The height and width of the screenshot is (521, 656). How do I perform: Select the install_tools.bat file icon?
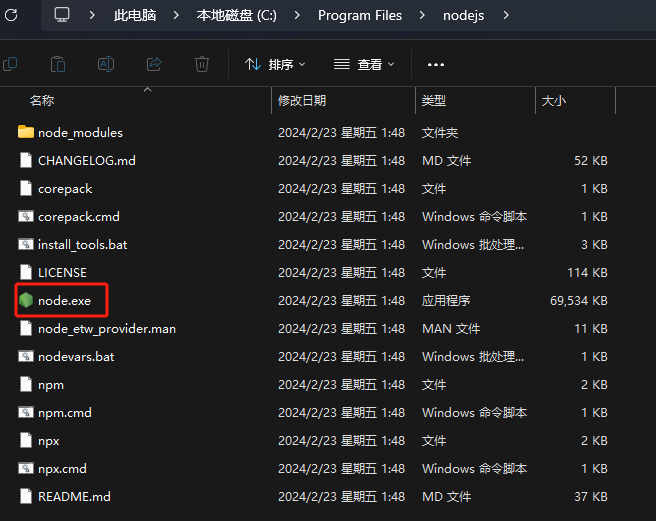pos(26,244)
